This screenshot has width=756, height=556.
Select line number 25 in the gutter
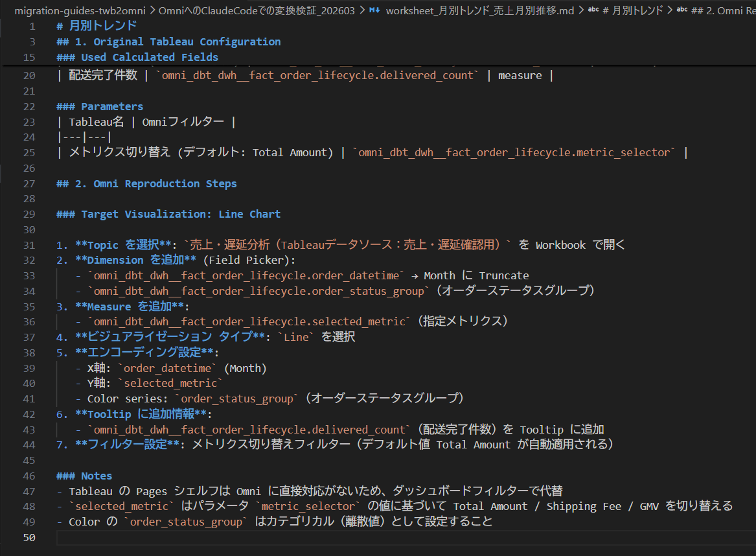click(x=29, y=152)
